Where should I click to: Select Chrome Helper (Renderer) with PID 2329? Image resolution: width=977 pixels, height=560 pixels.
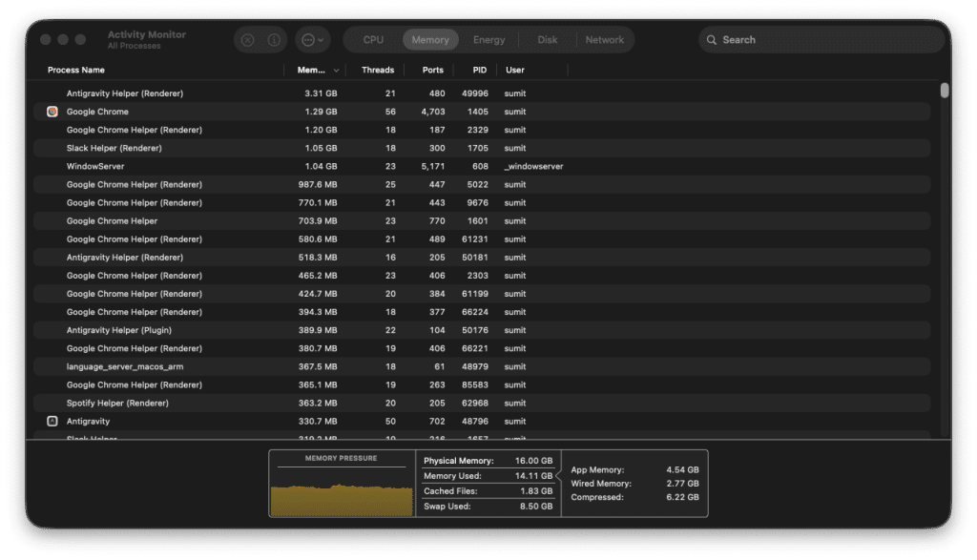tap(482, 130)
